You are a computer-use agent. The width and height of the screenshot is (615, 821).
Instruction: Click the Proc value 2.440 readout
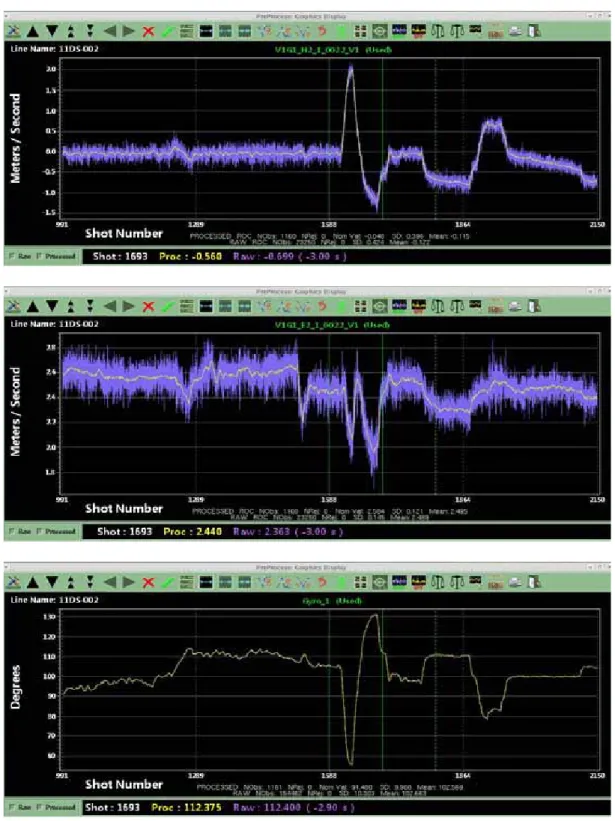tap(193, 531)
